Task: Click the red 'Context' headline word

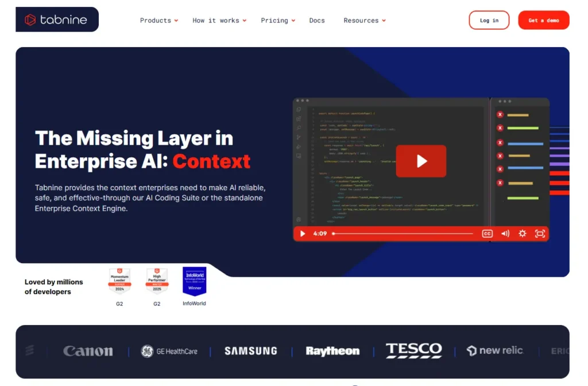Action: click(x=211, y=161)
